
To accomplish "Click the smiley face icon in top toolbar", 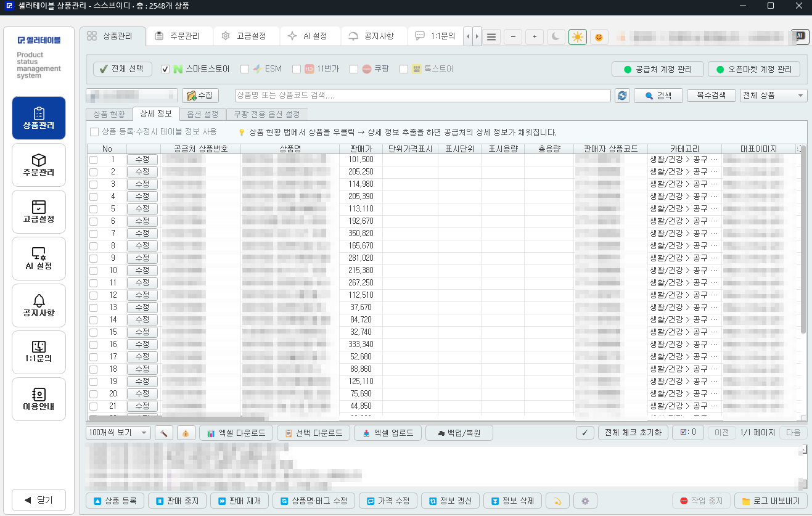I will click(599, 37).
